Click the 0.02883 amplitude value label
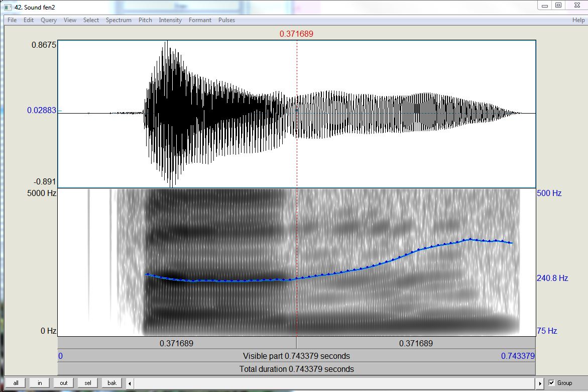The height and width of the screenshot is (392, 588). tap(42, 110)
